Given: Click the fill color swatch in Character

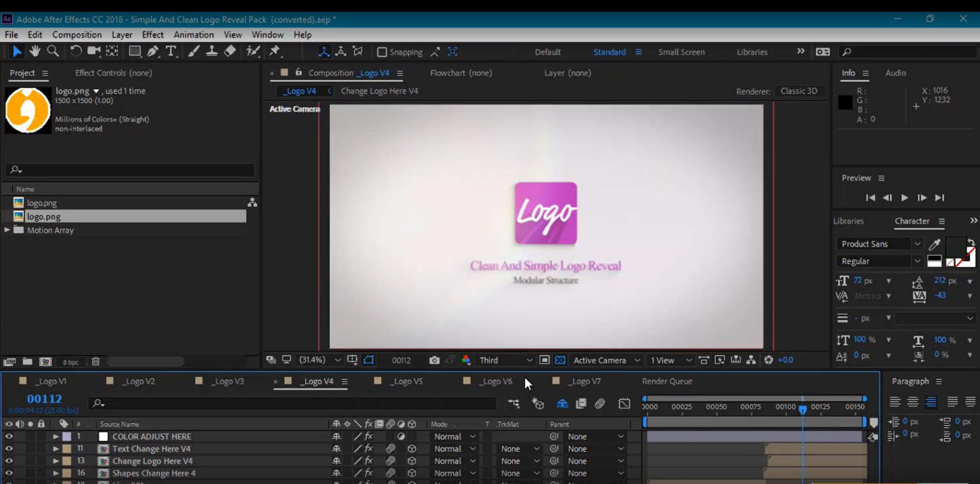Looking at the screenshot, I should 955,245.
